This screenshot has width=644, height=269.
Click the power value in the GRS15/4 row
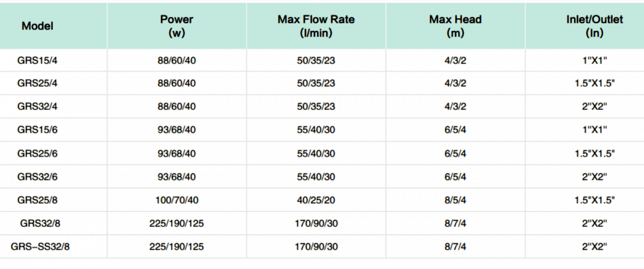tap(177, 60)
